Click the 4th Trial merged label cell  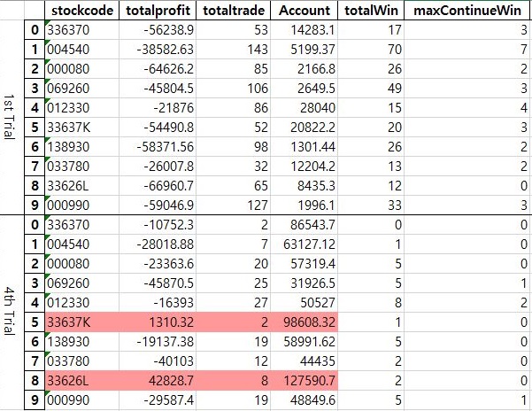(x=12, y=313)
